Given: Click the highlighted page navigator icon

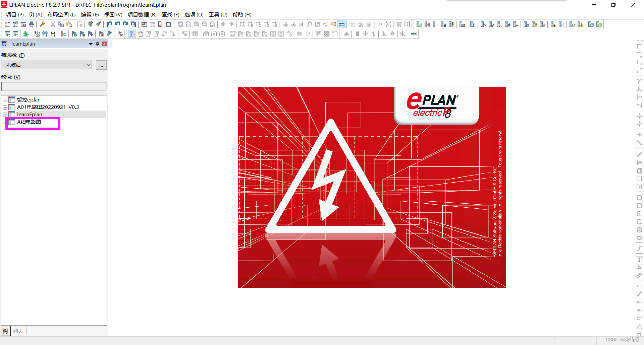Looking at the screenshot, I should pos(132,34).
